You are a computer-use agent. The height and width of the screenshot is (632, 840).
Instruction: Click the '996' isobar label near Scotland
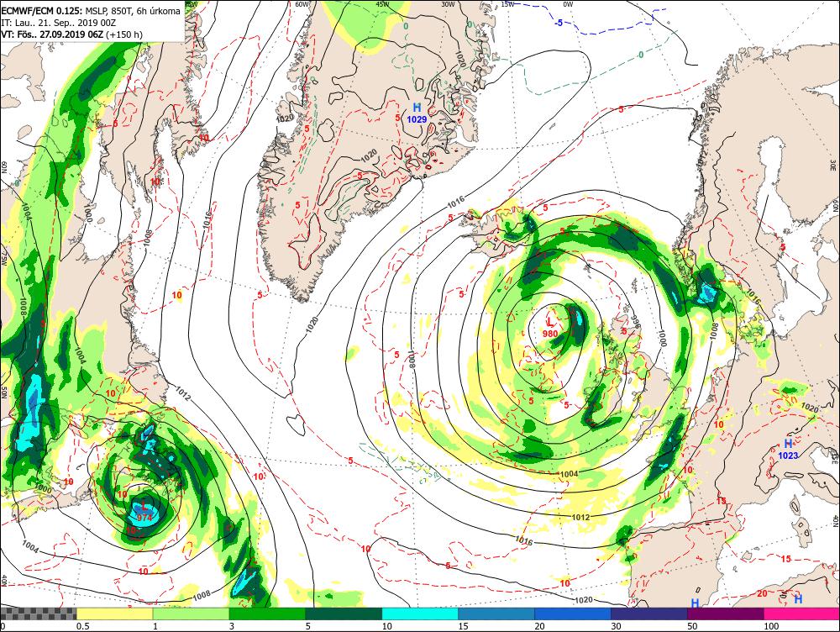click(x=636, y=320)
